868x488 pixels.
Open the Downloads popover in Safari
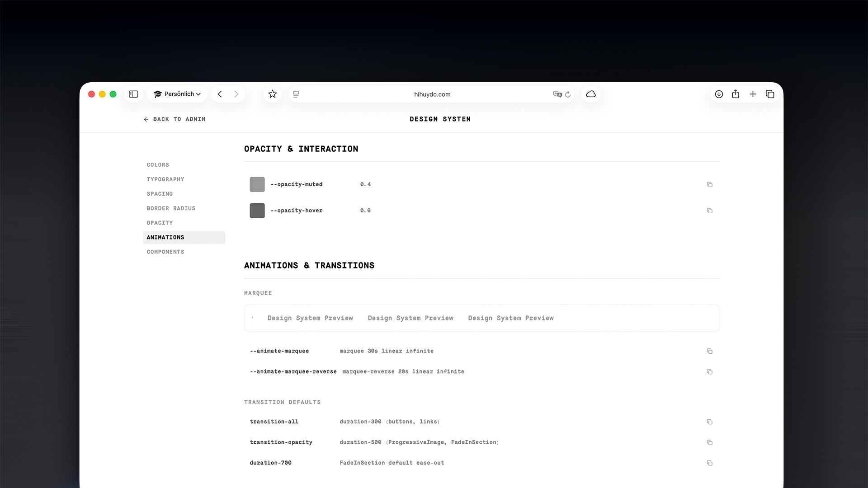tap(719, 94)
